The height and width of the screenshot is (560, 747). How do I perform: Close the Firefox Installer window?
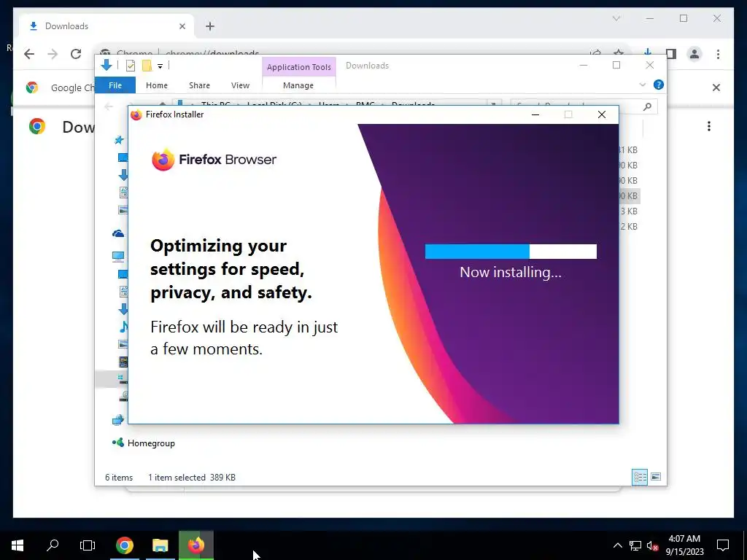click(602, 114)
